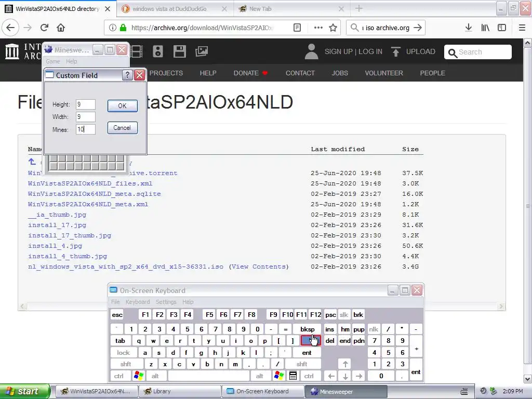Viewport: 532px width, 399px height.
Task: Confirm Custom Field with OK button
Action: click(x=123, y=106)
